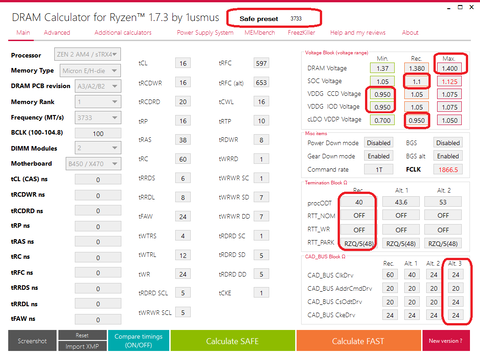Expand the Memory Type dropdown
Viewport: 480px width, 361px height.
(90, 71)
